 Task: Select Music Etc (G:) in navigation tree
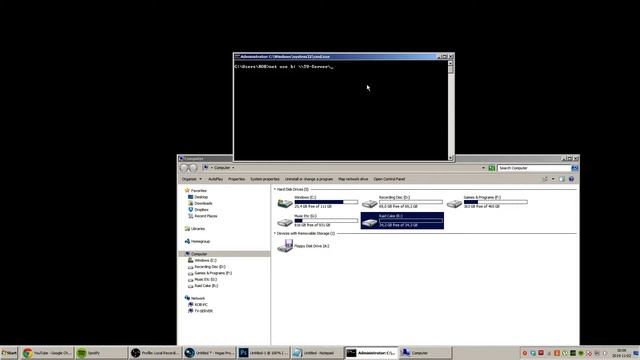[x=205, y=280]
